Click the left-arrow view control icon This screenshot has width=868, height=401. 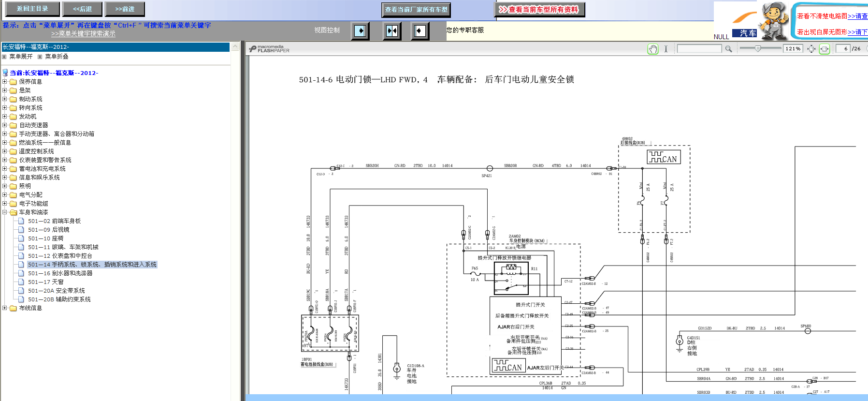click(420, 31)
